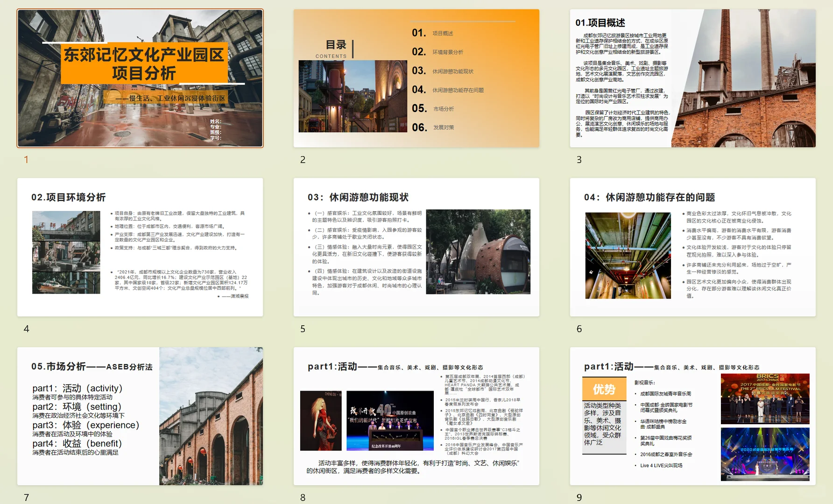This screenshot has width=833, height=504.
Task: Select slide 4 thumbnail 02.项目环境分析
Action: [x=140, y=247]
